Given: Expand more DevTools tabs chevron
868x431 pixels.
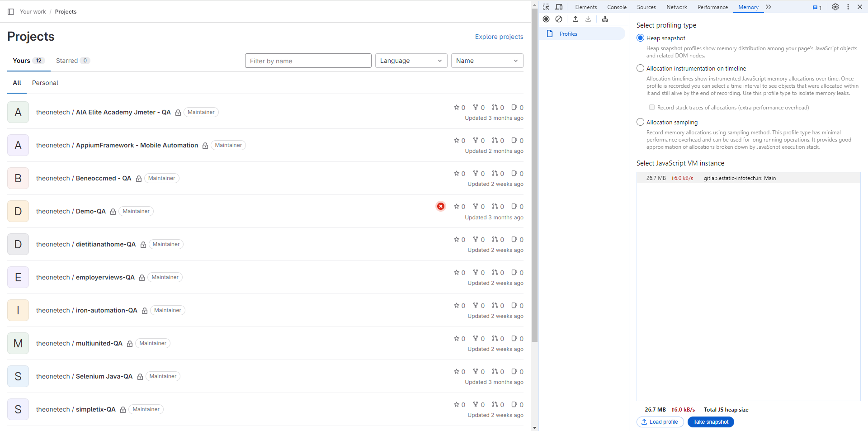Looking at the screenshot, I should 769,7.
